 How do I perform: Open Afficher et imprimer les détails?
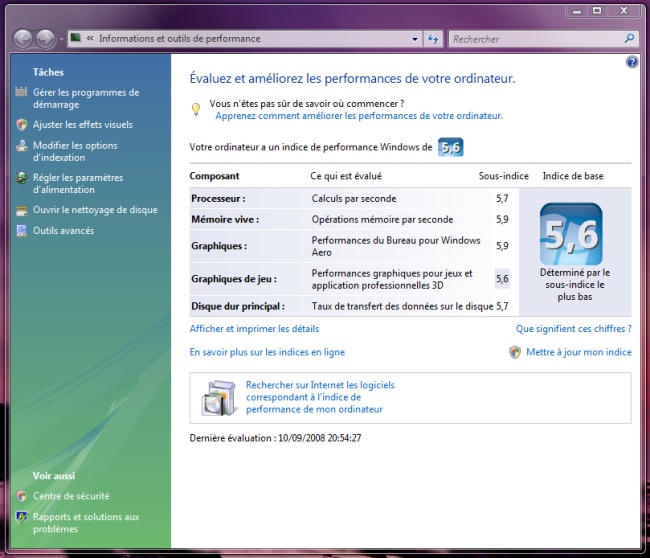[x=254, y=329]
